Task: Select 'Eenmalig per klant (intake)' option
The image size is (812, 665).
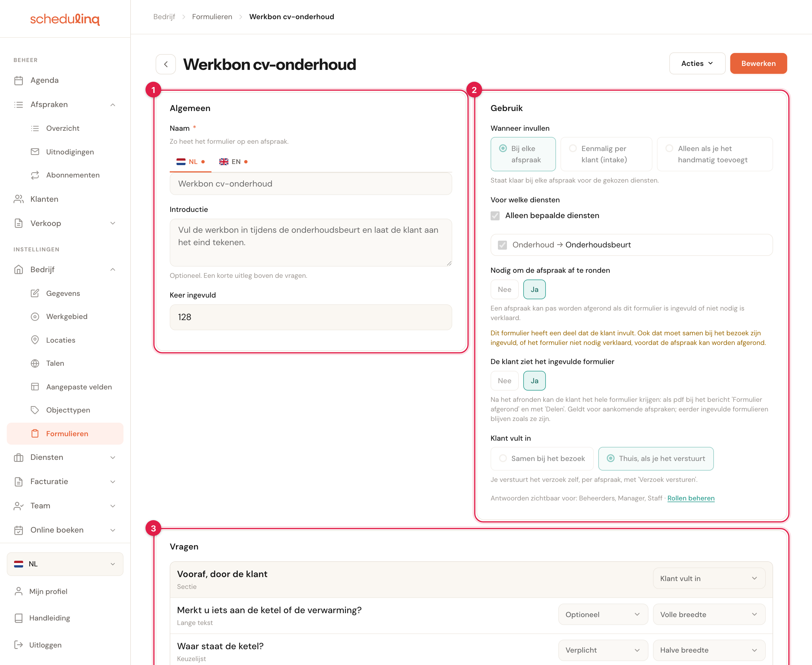Action: pos(606,154)
